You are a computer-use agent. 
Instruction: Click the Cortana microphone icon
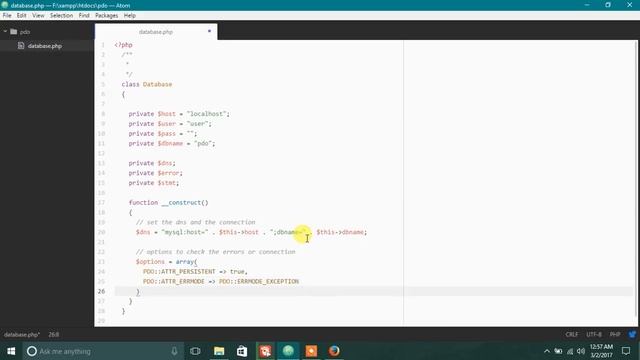pos(174,351)
